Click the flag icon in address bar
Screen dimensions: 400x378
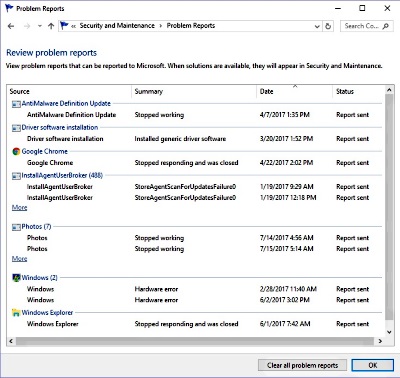(x=64, y=25)
